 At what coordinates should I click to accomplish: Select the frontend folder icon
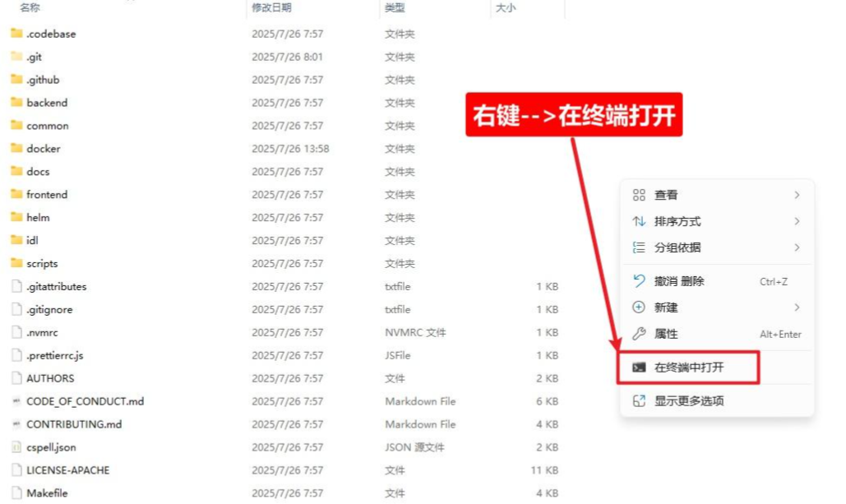[16, 194]
